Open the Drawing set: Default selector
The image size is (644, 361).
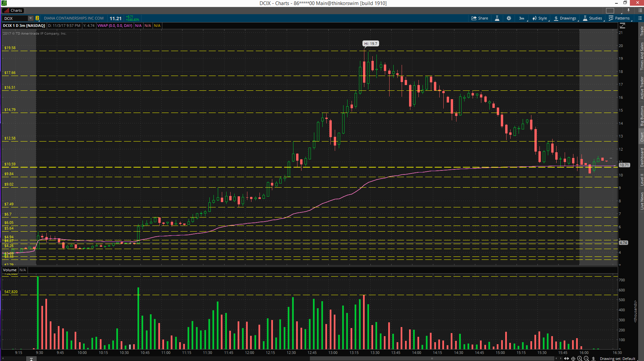tap(617, 359)
